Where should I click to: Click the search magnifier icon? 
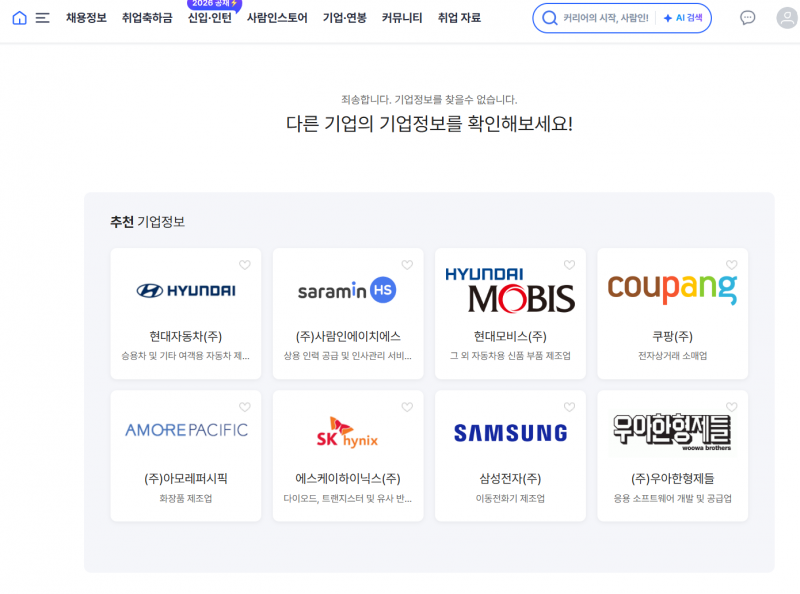(x=549, y=18)
